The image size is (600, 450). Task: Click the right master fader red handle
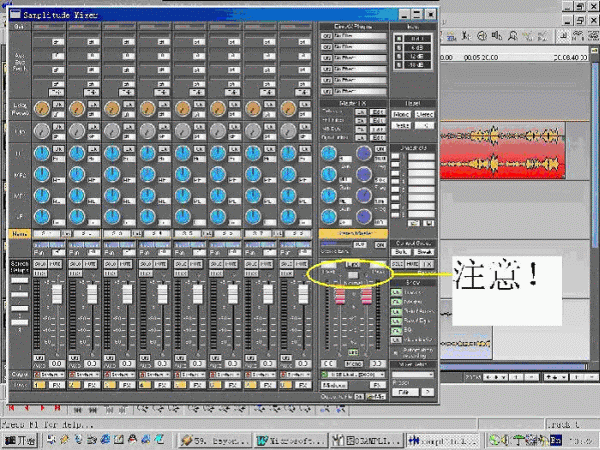click(x=366, y=297)
